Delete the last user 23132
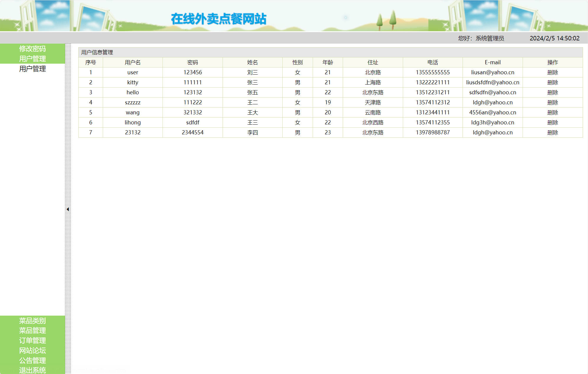Screen dimensions: 588x374 coord(553,132)
